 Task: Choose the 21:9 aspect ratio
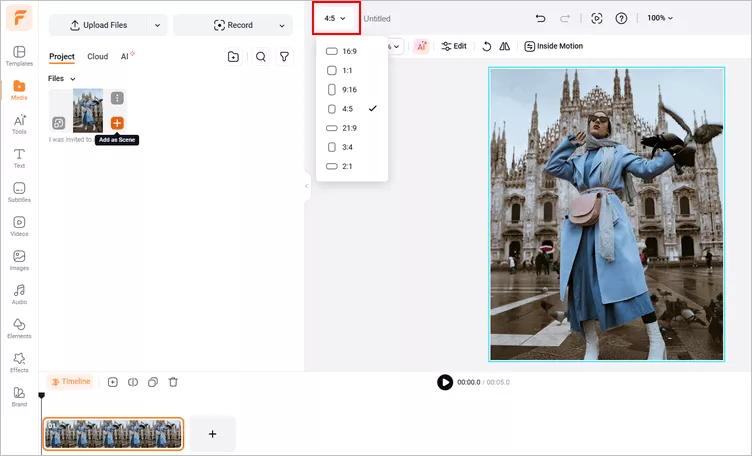pyautogui.click(x=352, y=128)
